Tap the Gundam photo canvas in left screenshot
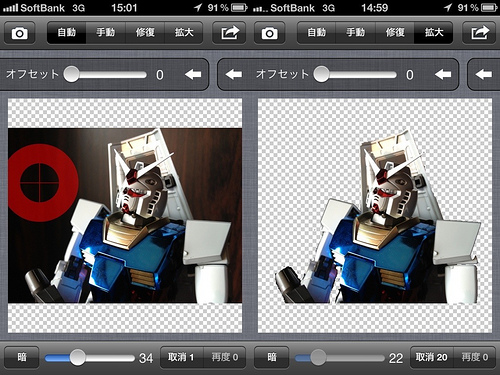 click(125, 216)
